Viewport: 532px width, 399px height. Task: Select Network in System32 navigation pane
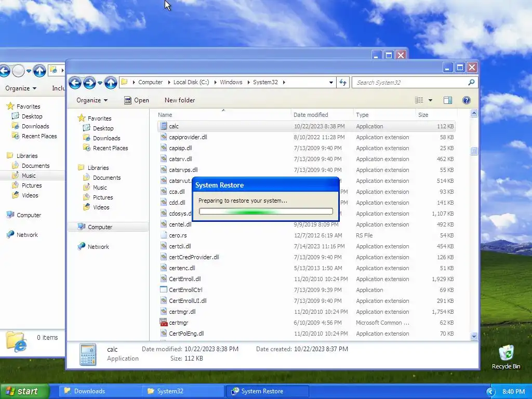click(x=98, y=247)
